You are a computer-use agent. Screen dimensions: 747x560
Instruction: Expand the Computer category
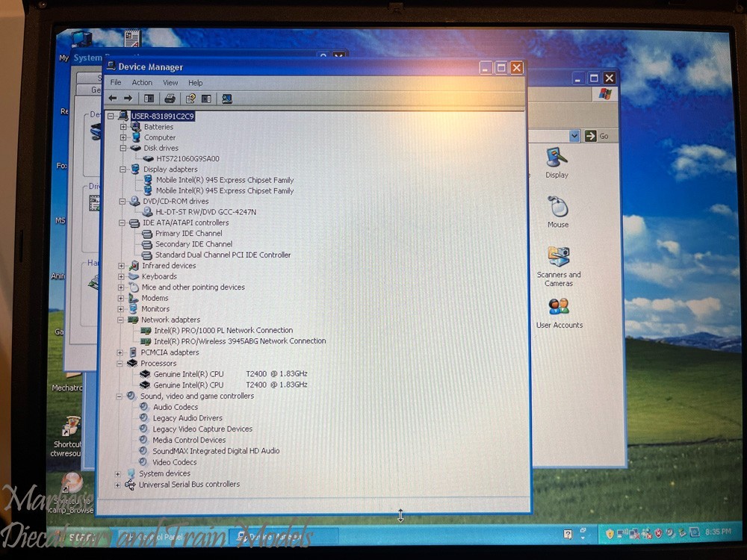tap(123, 137)
